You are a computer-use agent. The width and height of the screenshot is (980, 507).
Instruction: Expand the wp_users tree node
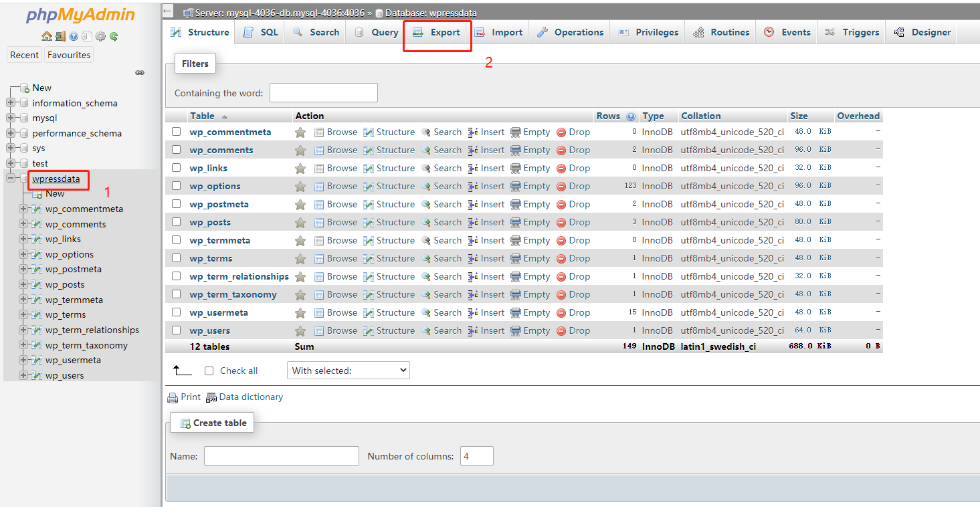click(23, 375)
